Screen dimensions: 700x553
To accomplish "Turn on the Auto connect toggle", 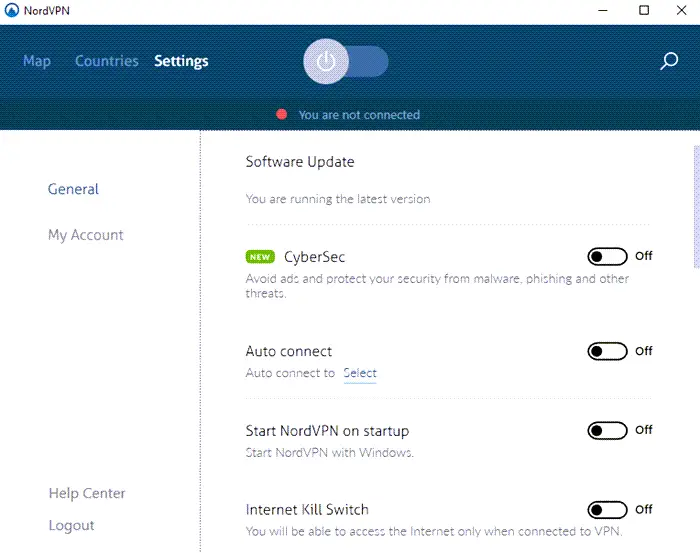I will [x=607, y=351].
